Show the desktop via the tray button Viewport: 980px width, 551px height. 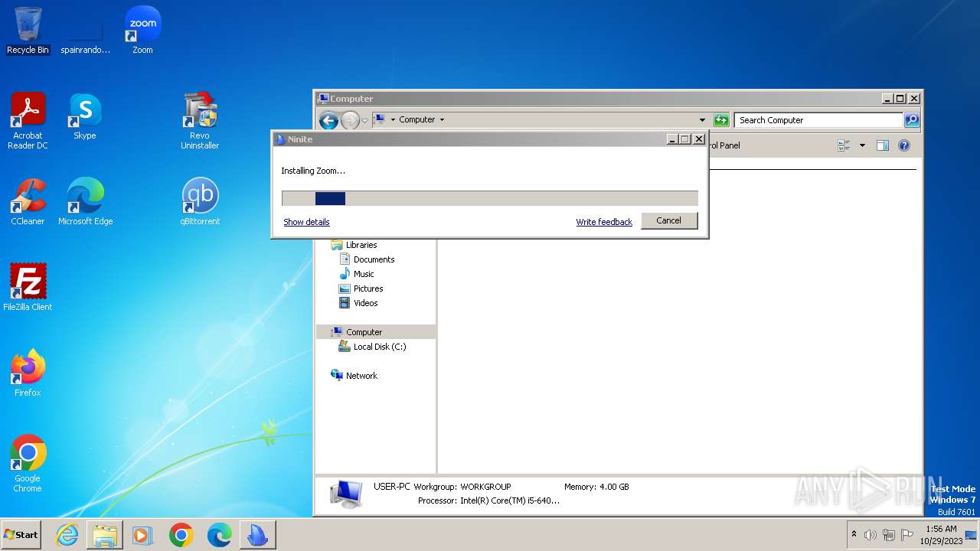point(971,535)
